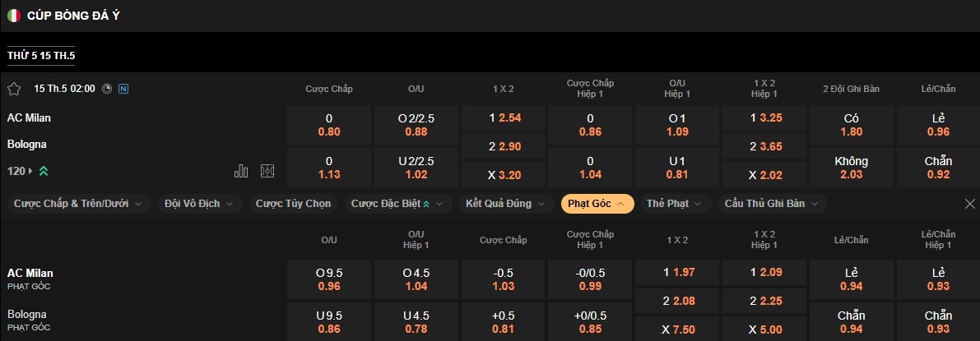Select the Cược Tùy Chọn tab
The image size is (980, 341).
click(x=293, y=204)
